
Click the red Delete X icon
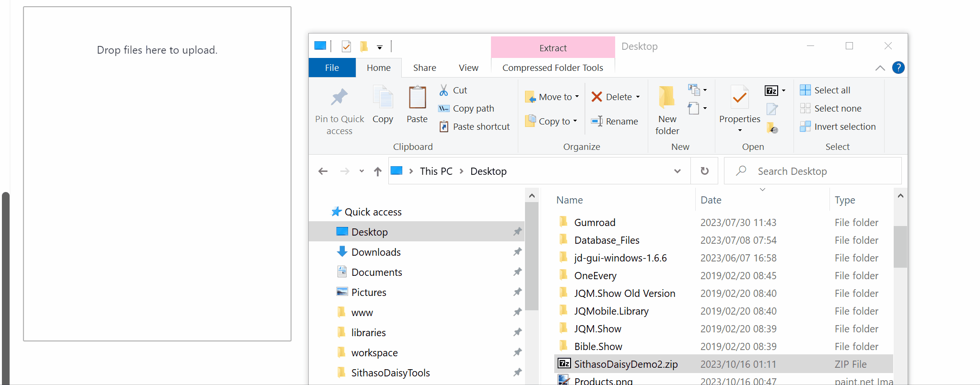click(596, 97)
